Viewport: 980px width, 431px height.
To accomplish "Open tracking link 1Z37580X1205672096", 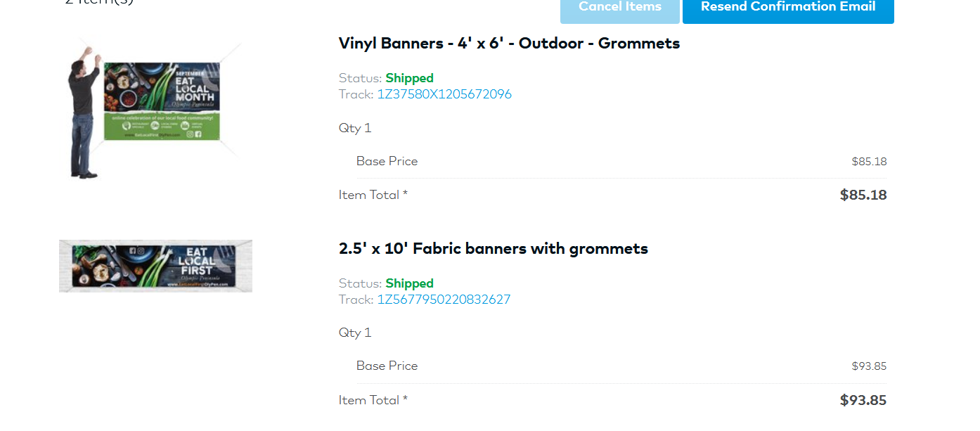I will coord(444,94).
